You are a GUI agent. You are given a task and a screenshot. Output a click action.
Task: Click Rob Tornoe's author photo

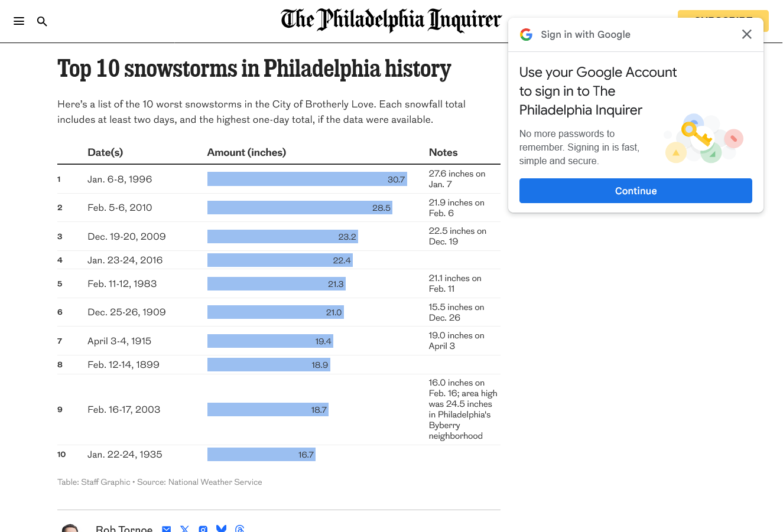(x=70, y=528)
